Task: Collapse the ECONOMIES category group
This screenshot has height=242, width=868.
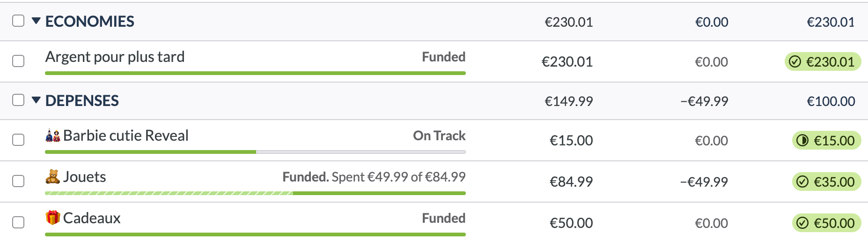Action: 36,21
